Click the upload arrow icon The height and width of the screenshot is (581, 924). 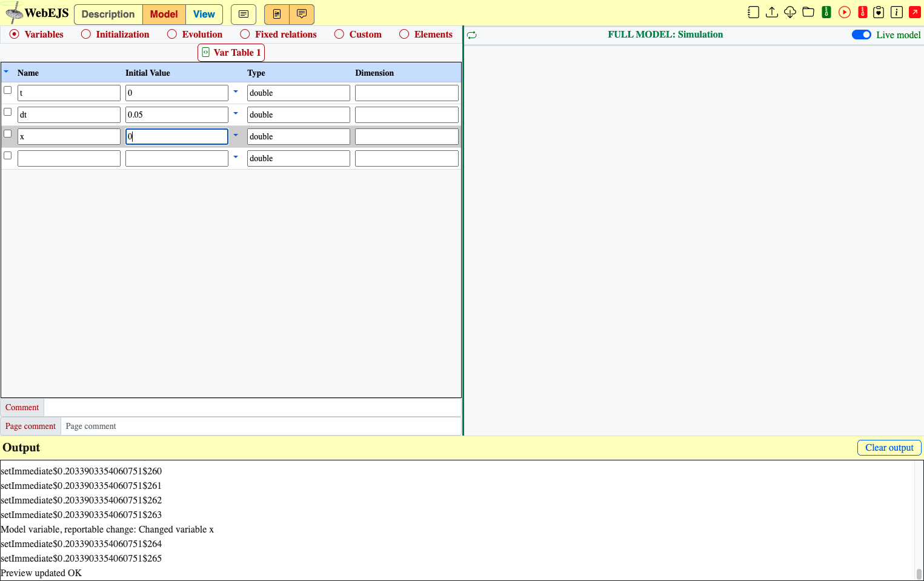tap(772, 12)
